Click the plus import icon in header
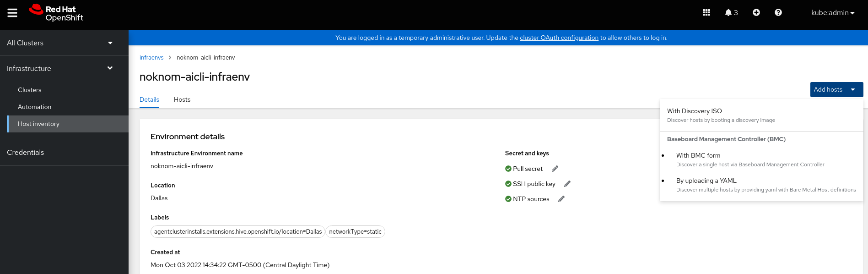The height and width of the screenshot is (274, 868). tap(756, 13)
